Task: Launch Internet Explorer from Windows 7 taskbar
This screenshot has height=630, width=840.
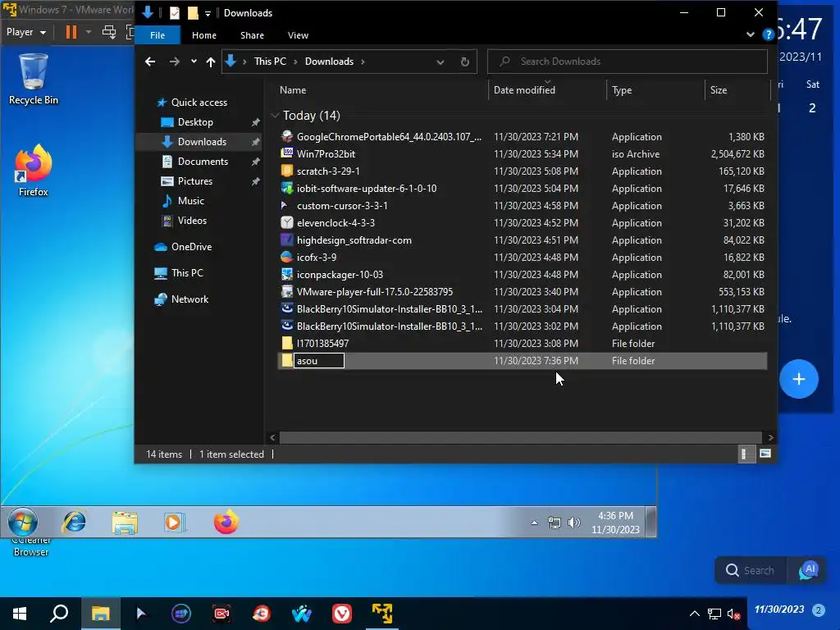Action: tap(74, 522)
